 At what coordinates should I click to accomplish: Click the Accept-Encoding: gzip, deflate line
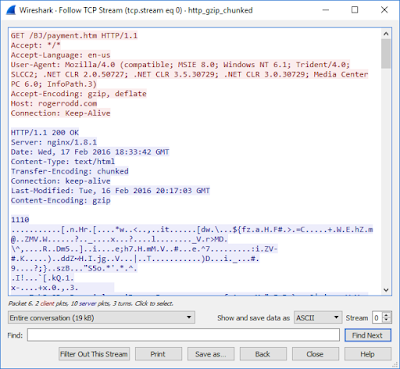tap(79, 93)
